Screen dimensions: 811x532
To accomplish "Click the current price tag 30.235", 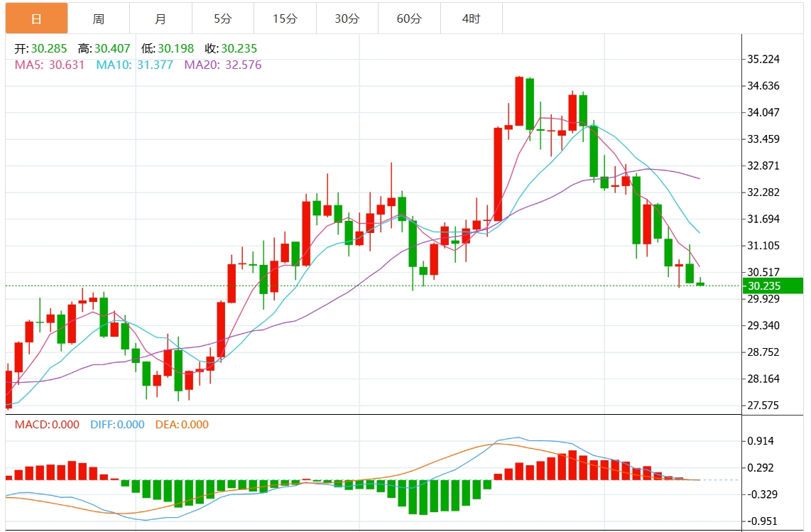I will click(x=773, y=286).
